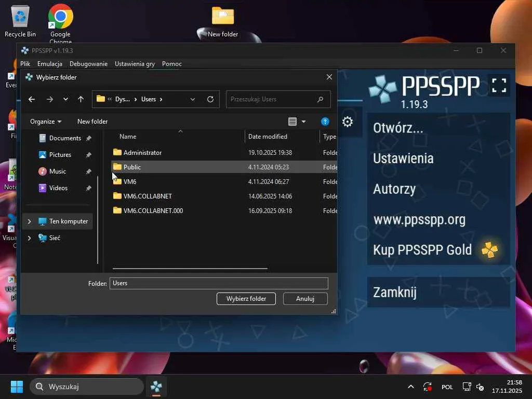Select Music in the navigation pane
Viewport: 532px width, 399px height.
57,171
